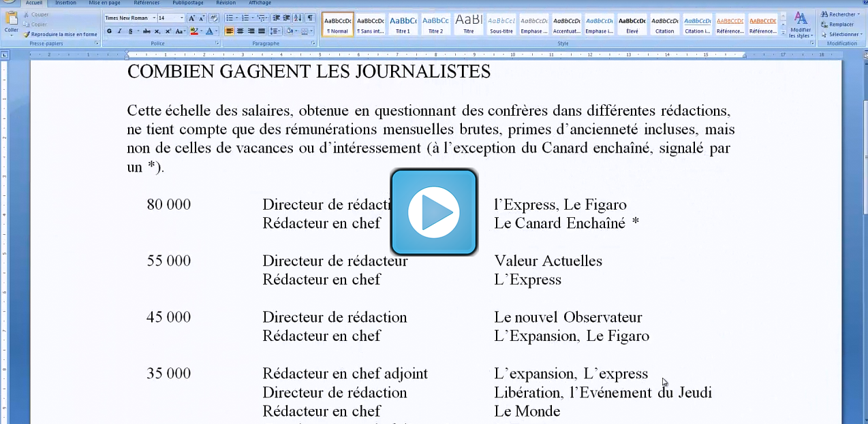This screenshot has width=868, height=424.
Task: Switch to the Affichage tab
Action: coord(260,3)
